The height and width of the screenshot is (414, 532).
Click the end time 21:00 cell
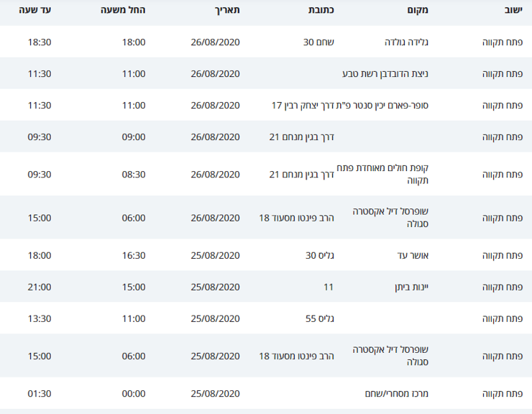pos(40,287)
